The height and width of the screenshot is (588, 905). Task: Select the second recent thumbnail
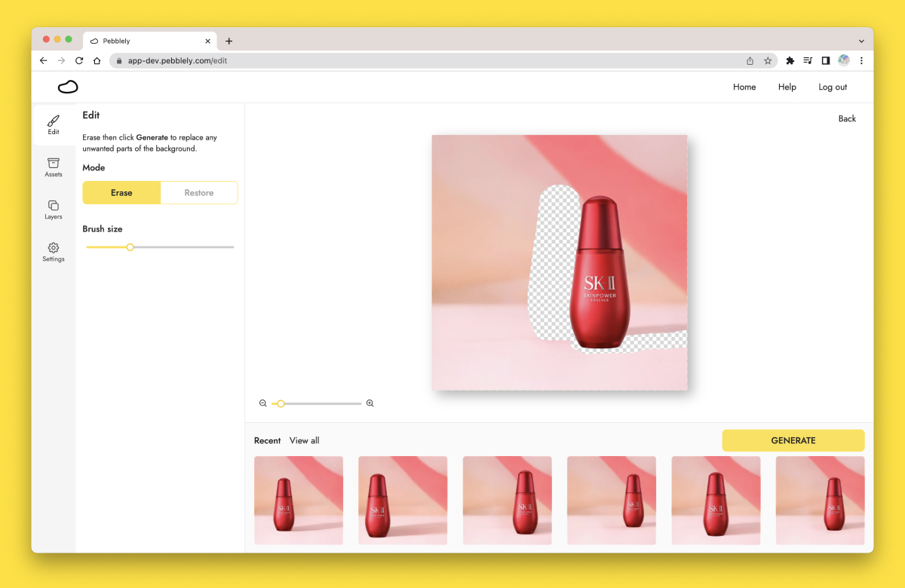coord(403,501)
